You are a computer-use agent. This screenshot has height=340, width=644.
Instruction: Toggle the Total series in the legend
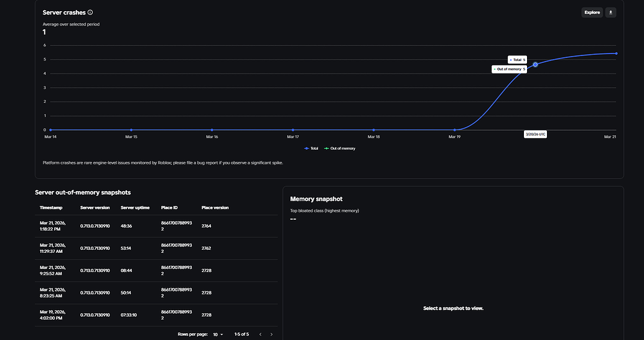click(311, 148)
